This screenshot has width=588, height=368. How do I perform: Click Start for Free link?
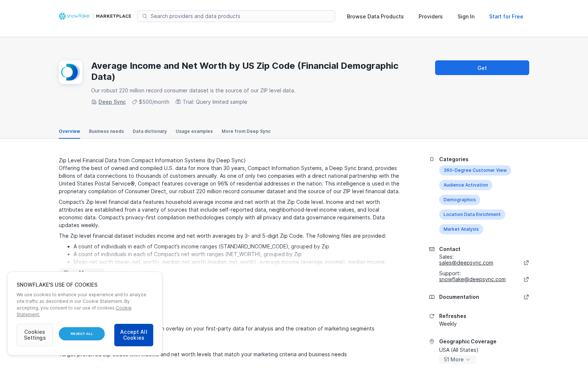pyautogui.click(x=506, y=17)
